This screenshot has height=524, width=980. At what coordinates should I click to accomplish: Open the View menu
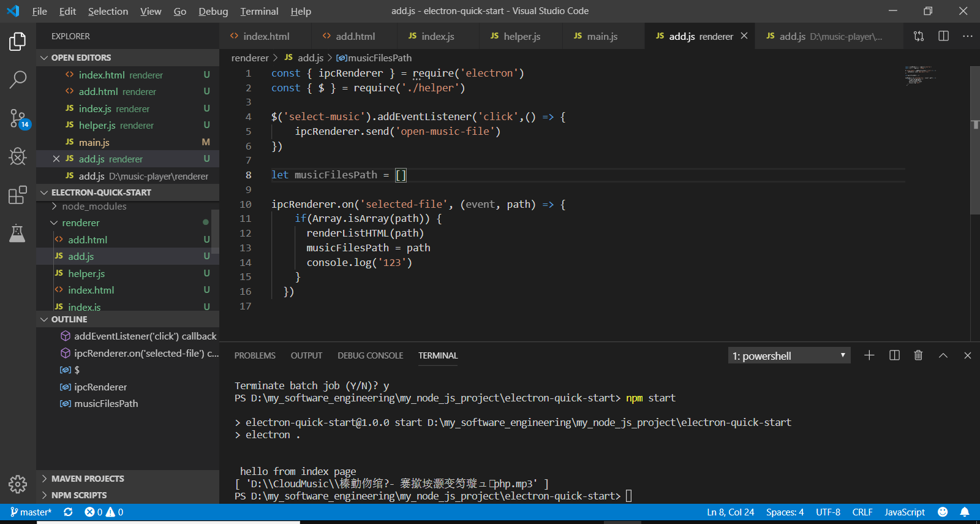tap(151, 11)
